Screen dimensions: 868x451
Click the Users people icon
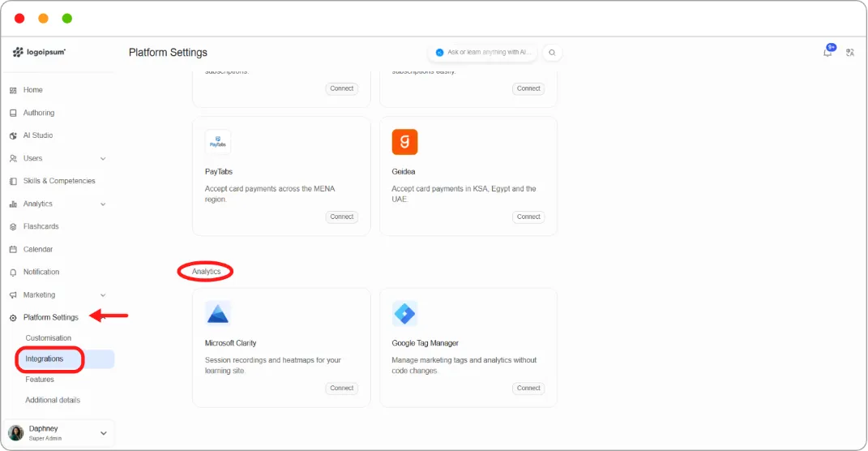13,158
